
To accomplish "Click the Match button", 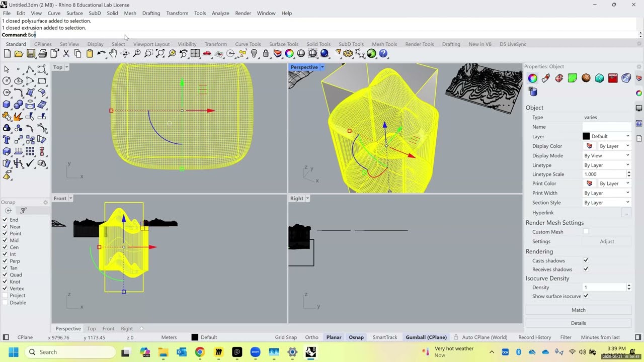I will pos(578,310).
